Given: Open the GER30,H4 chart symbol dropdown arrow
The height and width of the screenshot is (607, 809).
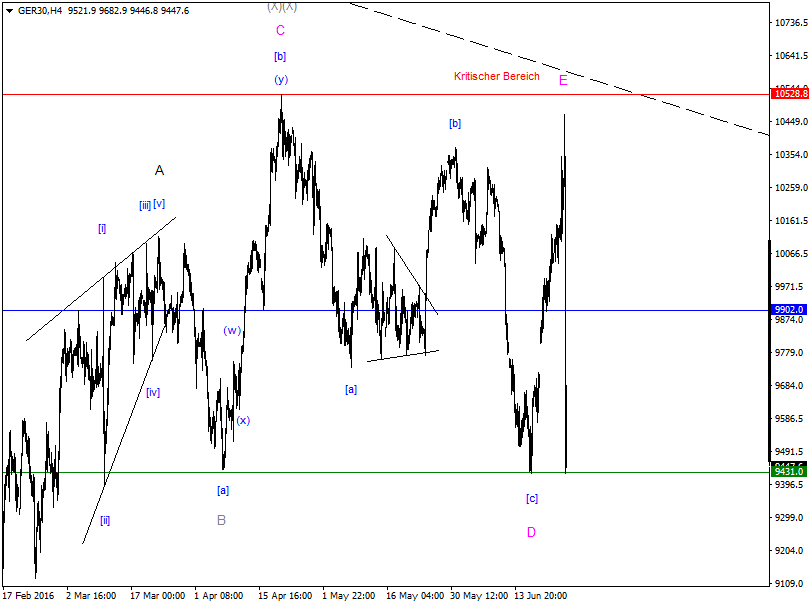Looking at the screenshot, I should 8,9.
